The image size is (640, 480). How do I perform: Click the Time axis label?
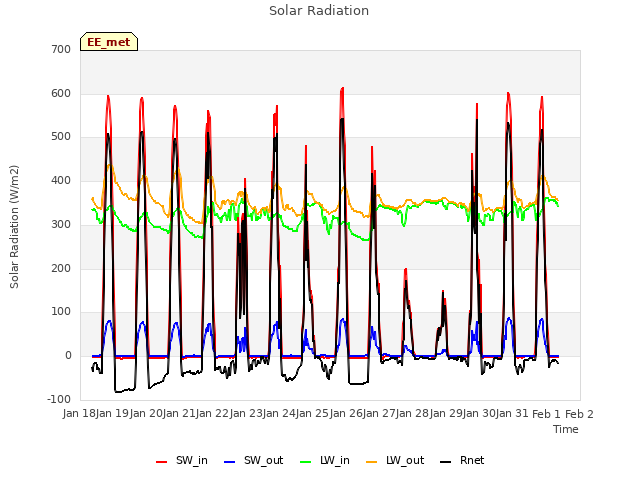[x=566, y=429]
